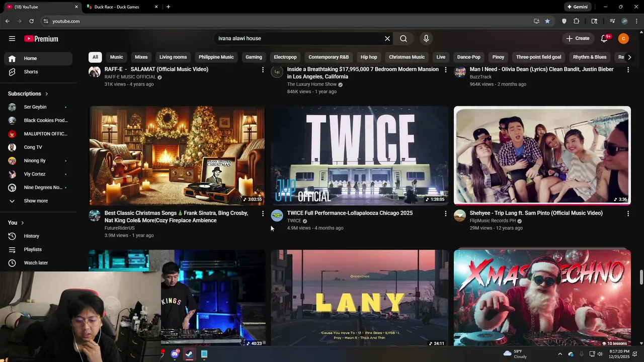644x362 pixels.
Task: Select the All filter chip
Action: click(95, 57)
